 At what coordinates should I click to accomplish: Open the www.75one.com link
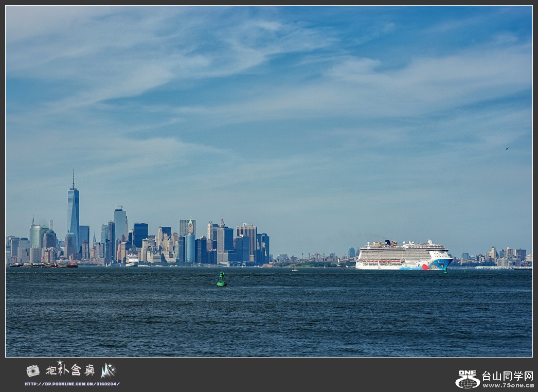pyautogui.click(x=508, y=385)
